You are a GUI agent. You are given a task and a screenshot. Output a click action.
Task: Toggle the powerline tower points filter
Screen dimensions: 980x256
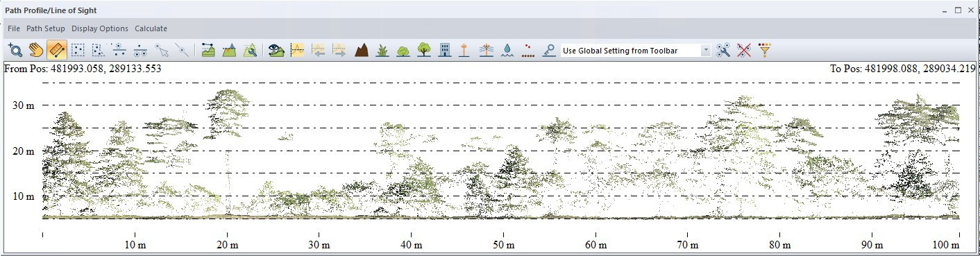point(487,50)
